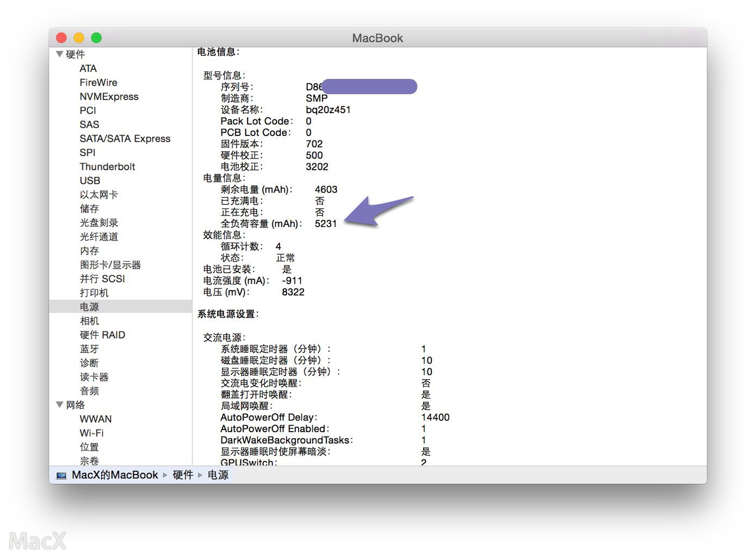The height and width of the screenshot is (554, 756).
Task: Open the SPI sidebar item
Action: [x=87, y=153]
